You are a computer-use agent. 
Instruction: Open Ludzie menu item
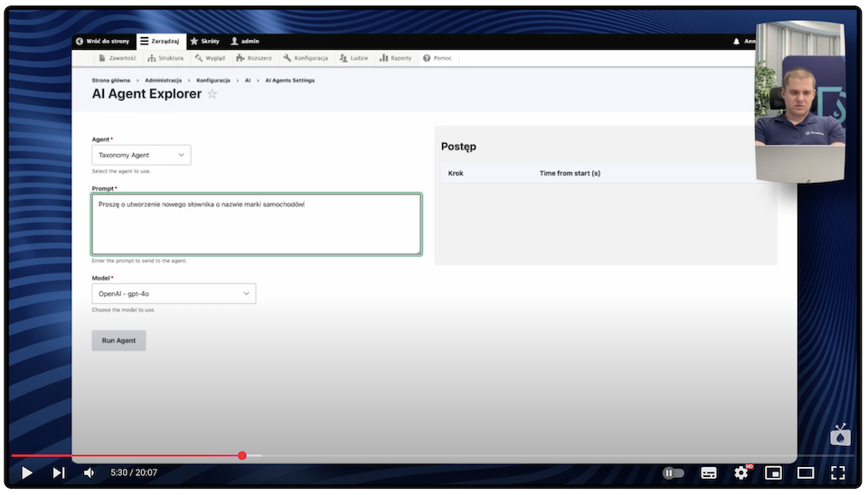pos(354,58)
